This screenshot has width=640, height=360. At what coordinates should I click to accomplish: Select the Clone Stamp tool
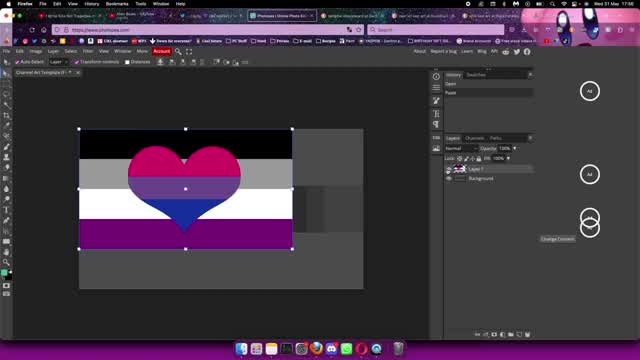(6, 157)
